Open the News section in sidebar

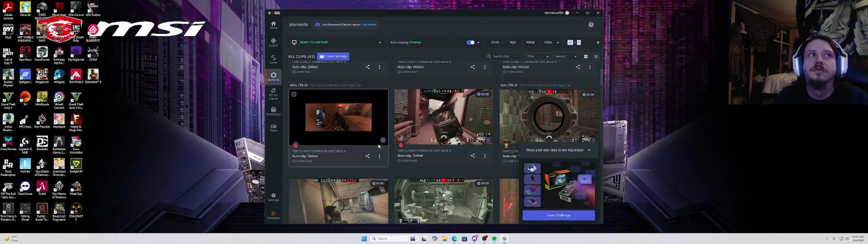coord(273,128)
